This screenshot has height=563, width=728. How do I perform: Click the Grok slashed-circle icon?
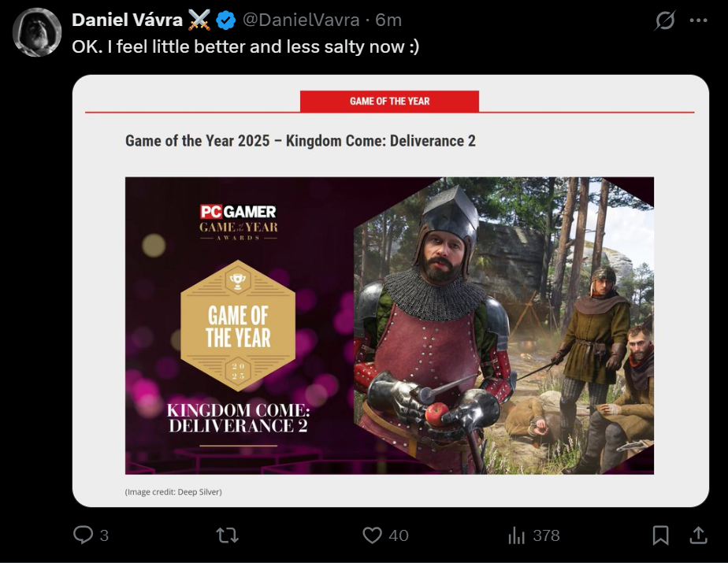click(665, 20)
